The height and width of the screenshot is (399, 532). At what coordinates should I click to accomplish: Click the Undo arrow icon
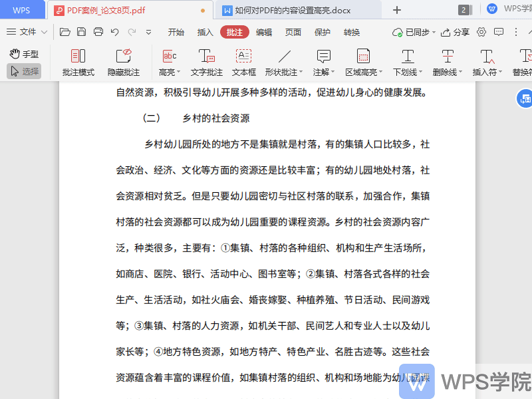tap(114, 32)
